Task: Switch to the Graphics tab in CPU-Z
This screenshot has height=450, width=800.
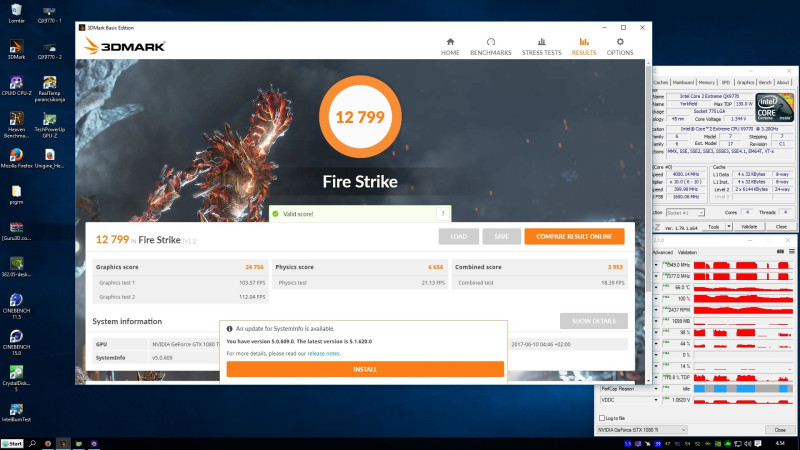Action: (745, 82)
